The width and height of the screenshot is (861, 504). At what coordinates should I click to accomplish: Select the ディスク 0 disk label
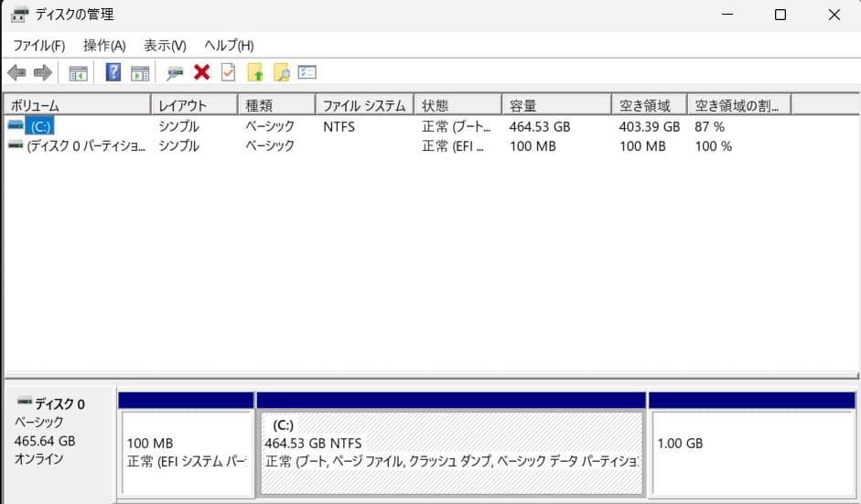59,404
